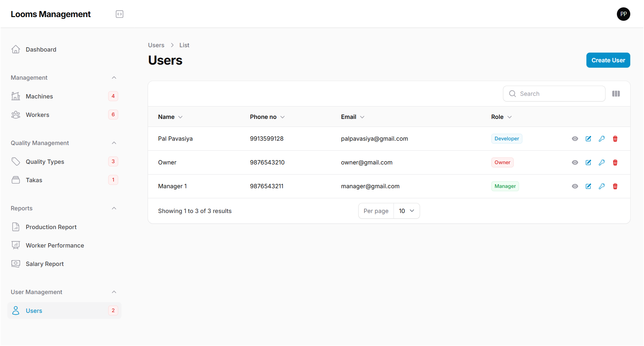Open the PP profile avatar menu

click(623, 14)
